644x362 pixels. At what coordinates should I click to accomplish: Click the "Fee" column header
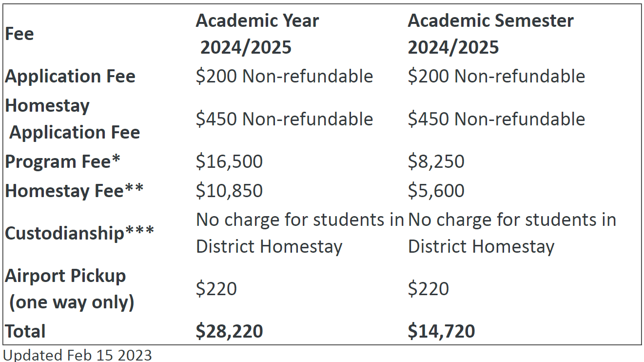click(x=20, y=34)
